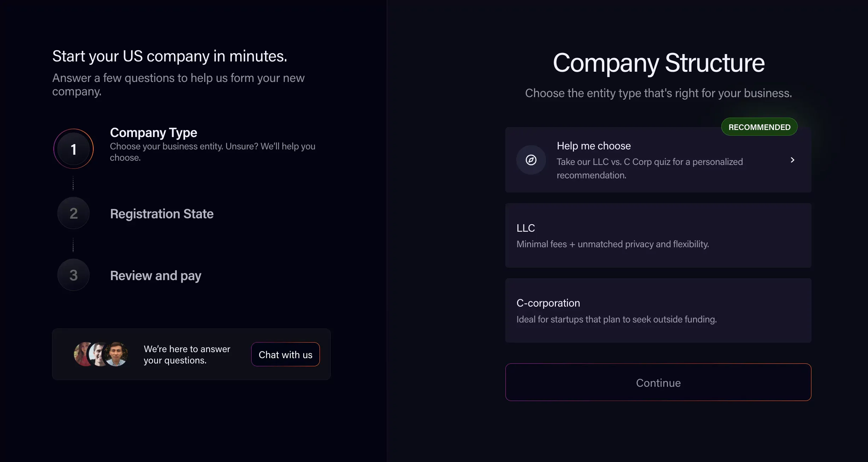Select the LLC entity option
This screenshot has width=868, height=462.
click(658, 235)
